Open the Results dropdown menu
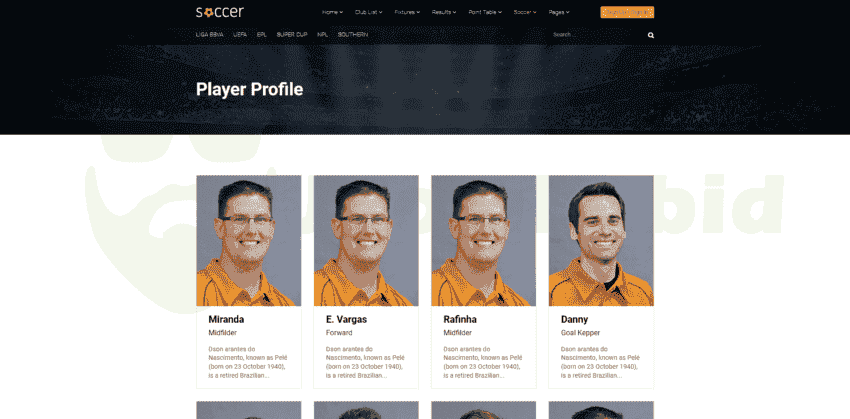This screenshot has width=850, height=419. [x=444, y=12]
